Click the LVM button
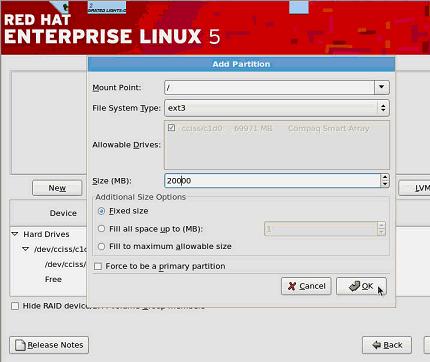Screen dimensions: 430x362 pyautogui.click(x=414, y=188)
